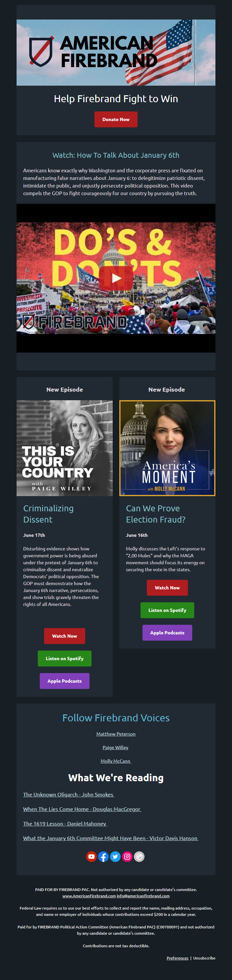The height and width of the screenshot is (980, 232).
Task: Click the Unsubscribe link
Action: point(204,958)
